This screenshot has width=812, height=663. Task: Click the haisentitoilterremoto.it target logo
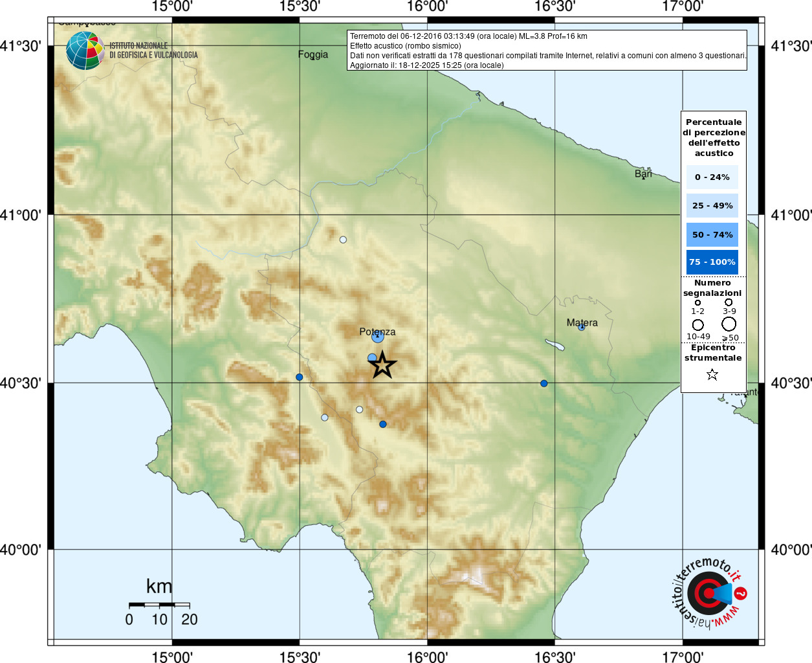[x=709, y=592]
